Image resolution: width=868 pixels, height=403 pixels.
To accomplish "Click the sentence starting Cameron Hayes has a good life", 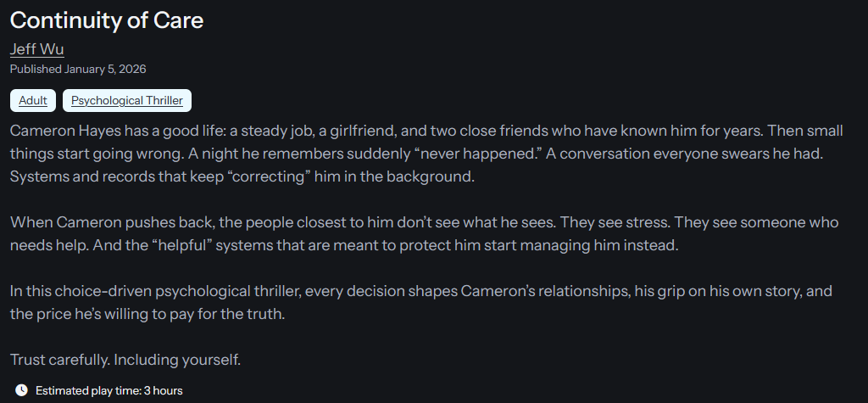I will (x=254, y=132).
